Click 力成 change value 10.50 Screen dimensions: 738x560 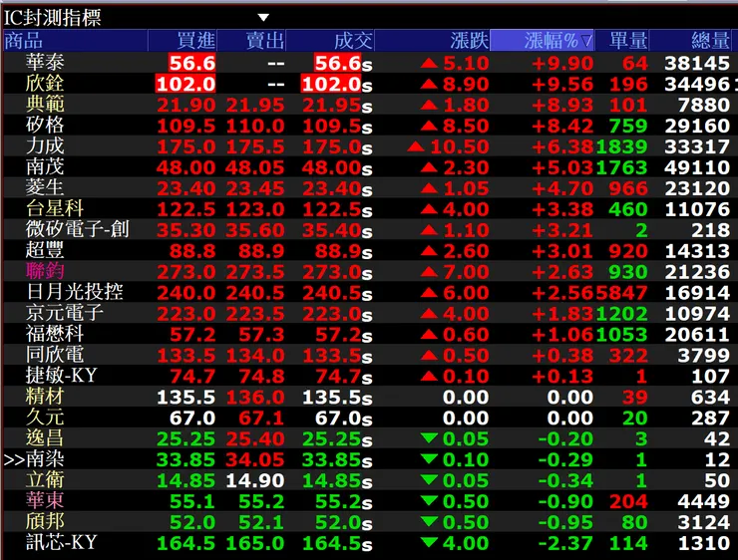[460, 146]
